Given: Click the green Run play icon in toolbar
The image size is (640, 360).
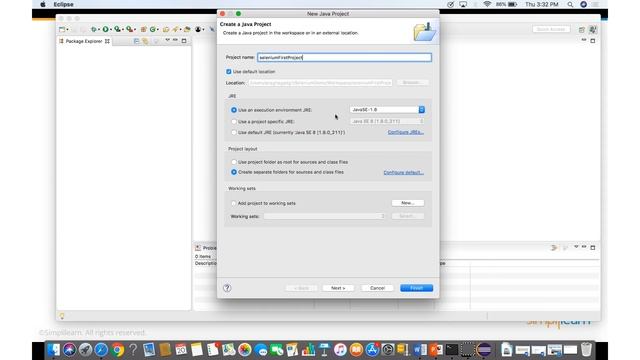Looking at the screenshot, I should [105, 29].
